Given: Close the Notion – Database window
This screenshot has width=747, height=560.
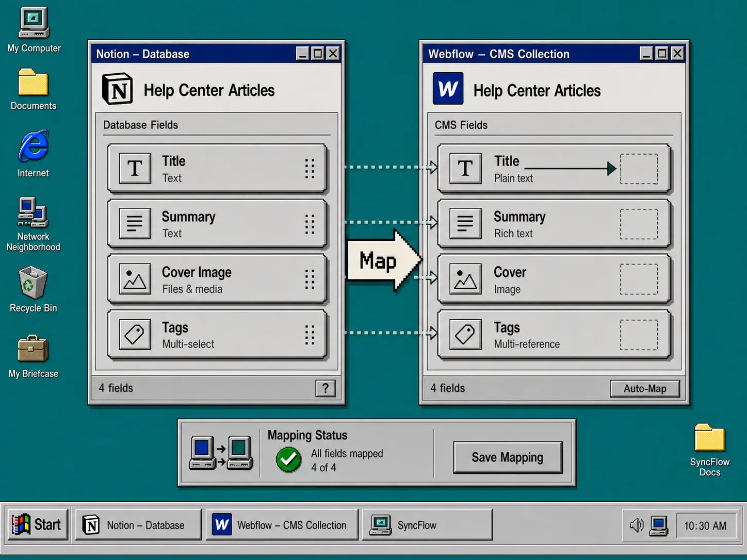Looking at the screenshot, I should click(x=333, y=53).
